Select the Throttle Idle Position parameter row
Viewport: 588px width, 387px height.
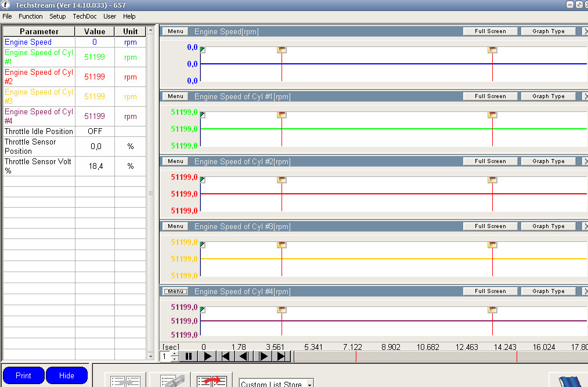pyautogui.click(x=39, y=132)
